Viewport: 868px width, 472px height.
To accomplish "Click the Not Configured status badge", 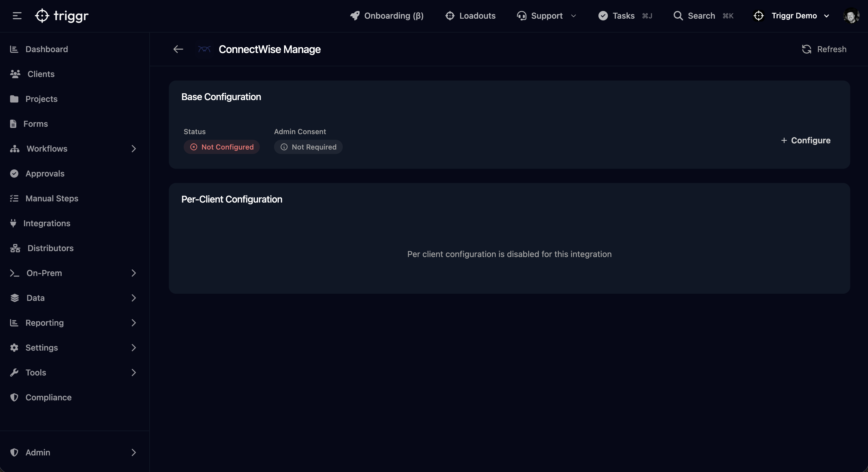I will pyautogui.click(x=222, y=147).
